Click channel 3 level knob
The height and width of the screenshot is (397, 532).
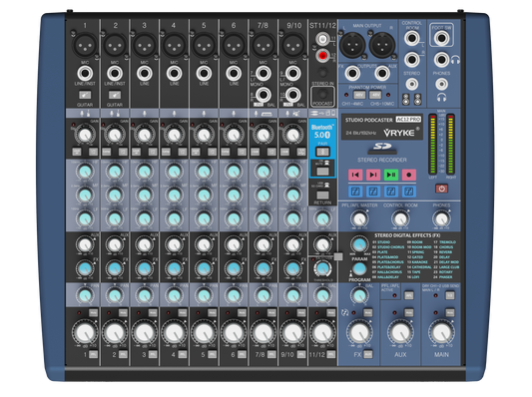click(x=145, y=332)
